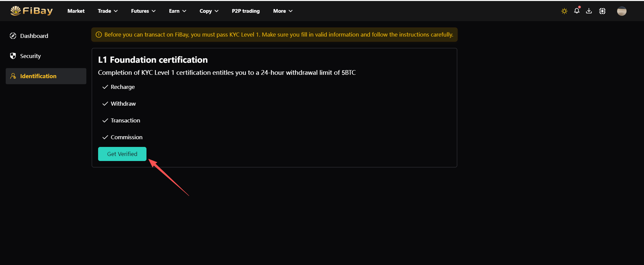Click the KYC warning info icon

[99, 35]
